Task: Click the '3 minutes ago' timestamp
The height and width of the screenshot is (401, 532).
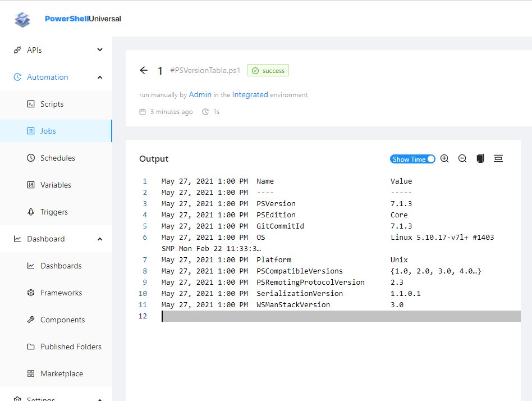Action: point(171,112)
